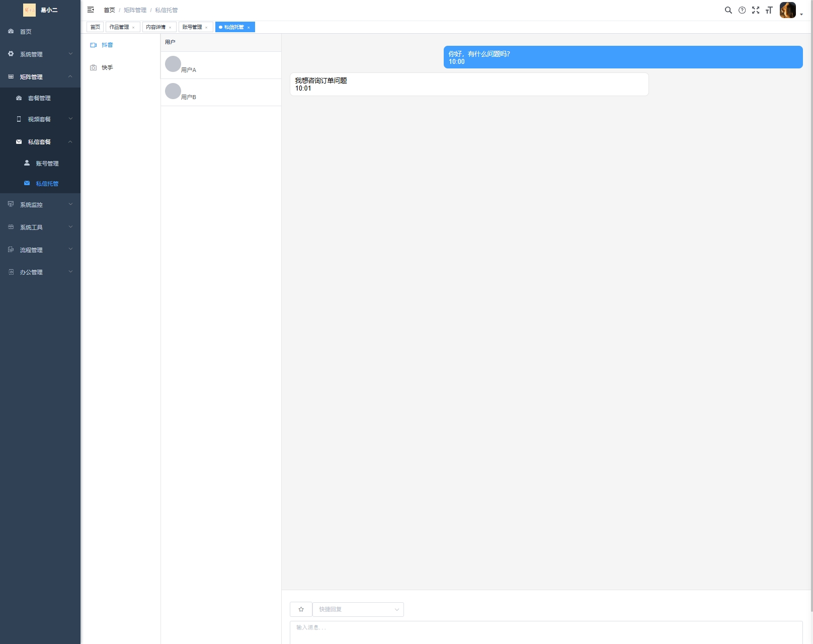Close the 作品管理 tab

click(x=133, y=28)
